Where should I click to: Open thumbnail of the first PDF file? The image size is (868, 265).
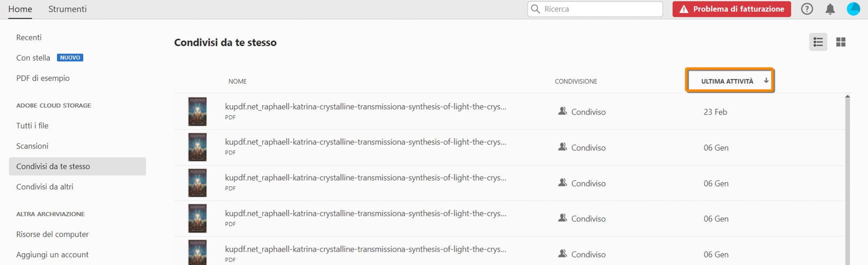198,111
